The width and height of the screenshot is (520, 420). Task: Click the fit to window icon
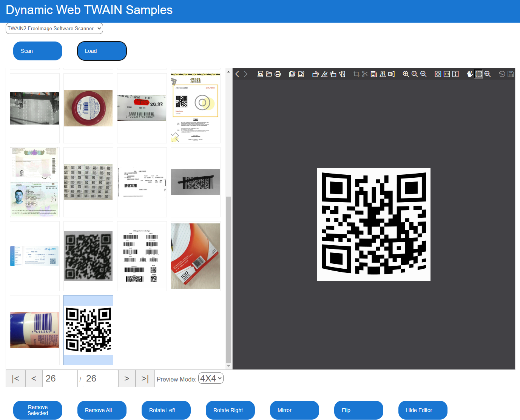pyautogui.click(x=438, y=74)
